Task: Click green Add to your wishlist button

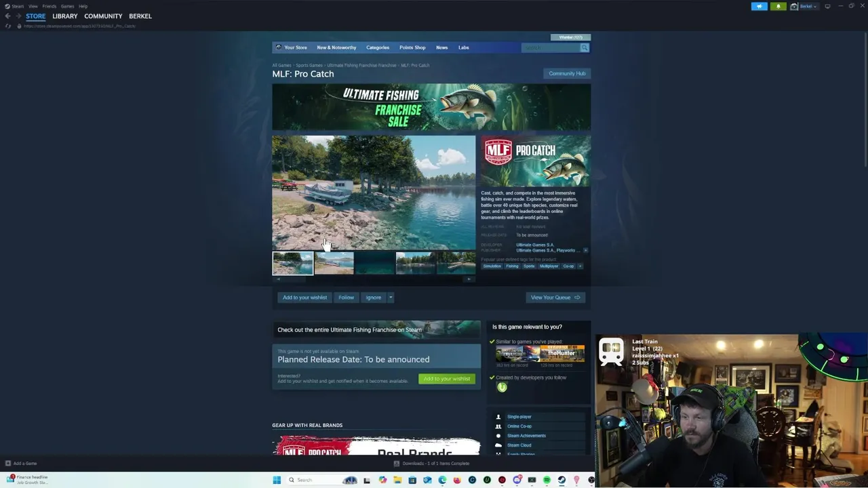Action: point(447,379)
